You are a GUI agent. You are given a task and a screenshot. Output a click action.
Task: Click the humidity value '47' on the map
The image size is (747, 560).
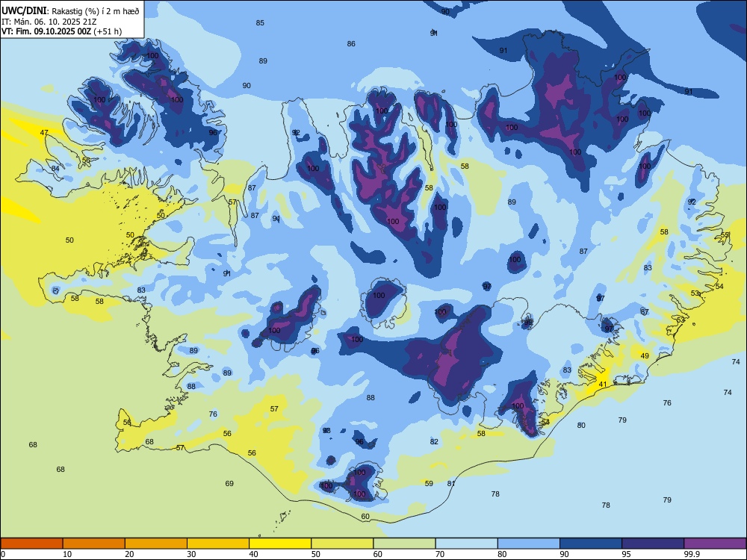[44, 132]
